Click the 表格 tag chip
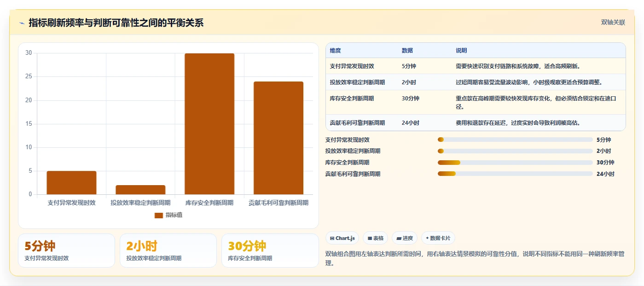644x286 pixels. click(x=375, y=238)
